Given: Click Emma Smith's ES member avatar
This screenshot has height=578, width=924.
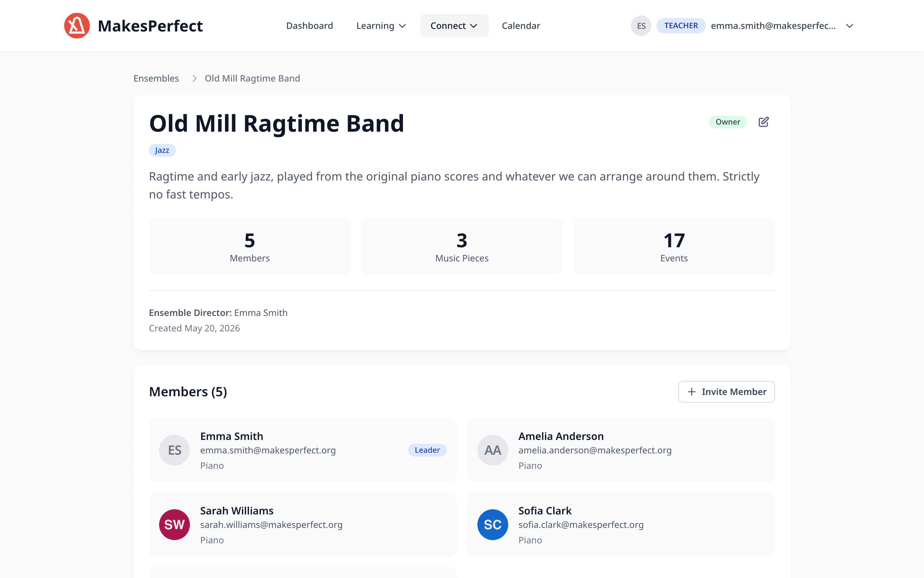Looking at the screenshot, I should 175,450.
